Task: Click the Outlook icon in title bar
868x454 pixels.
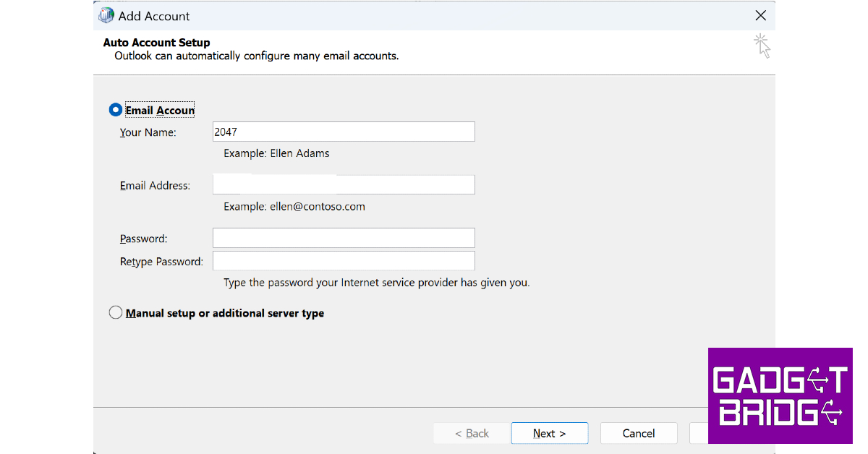Action: click(106, 15)
